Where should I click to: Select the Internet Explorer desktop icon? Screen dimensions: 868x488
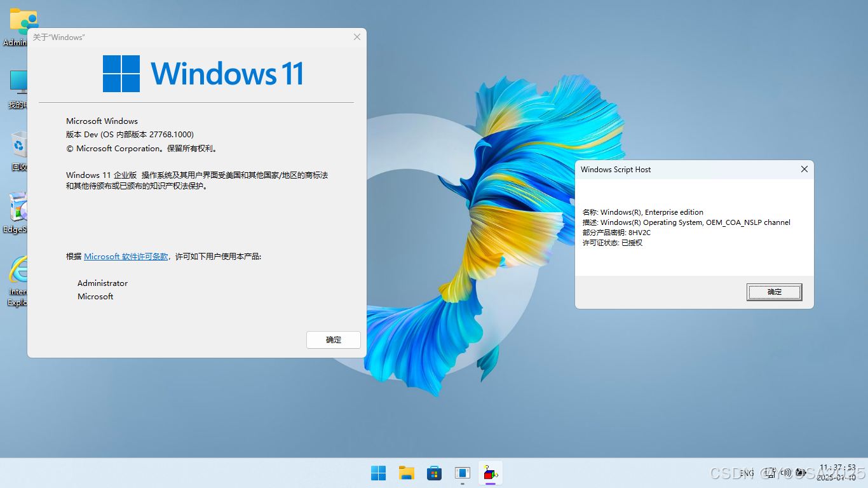click(x=17, y=281)
